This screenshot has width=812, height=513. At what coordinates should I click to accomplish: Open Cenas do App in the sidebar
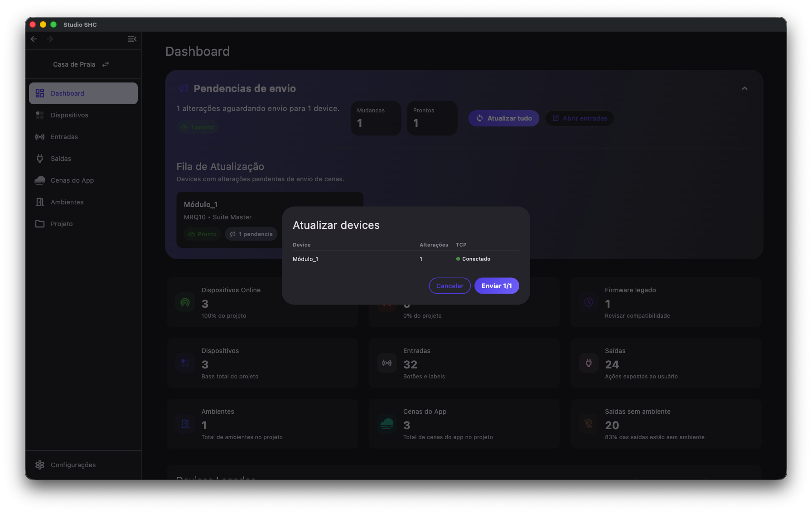[83, 180]
